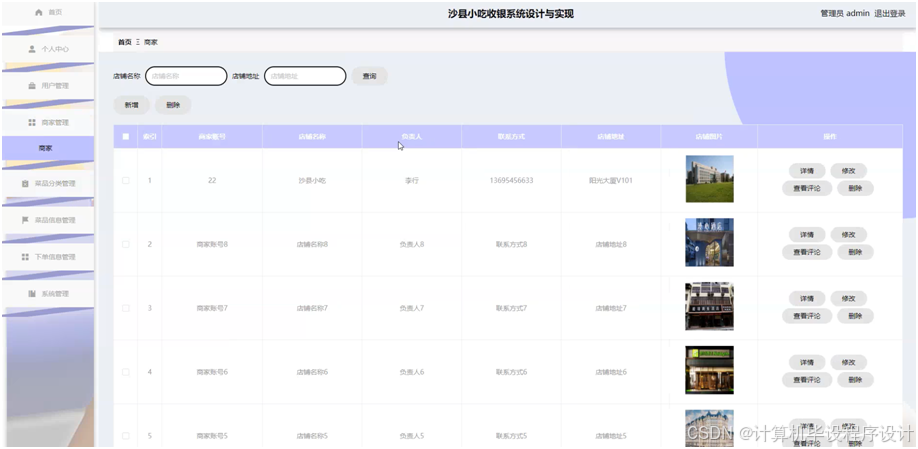Click the flag icon beside 菜品信息管理
Screen dimensions: 918x449
[25, 220]
